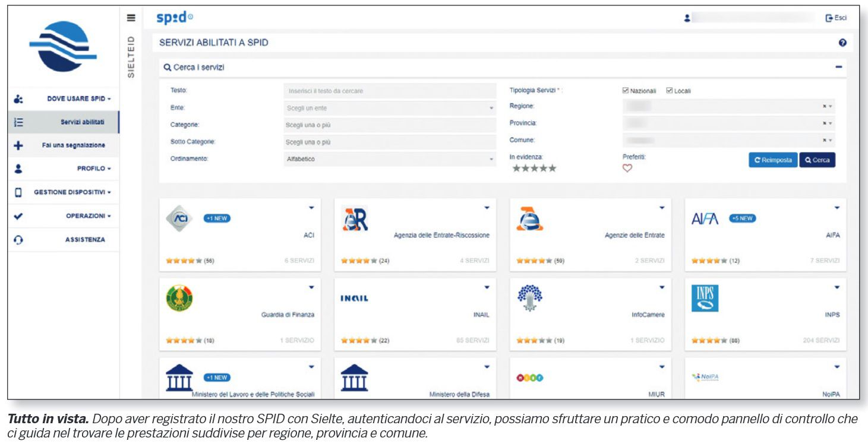Viewport: 868px width, 444px height.
Task: Open the user account icon in header
Action: click(x=687, y=18)
